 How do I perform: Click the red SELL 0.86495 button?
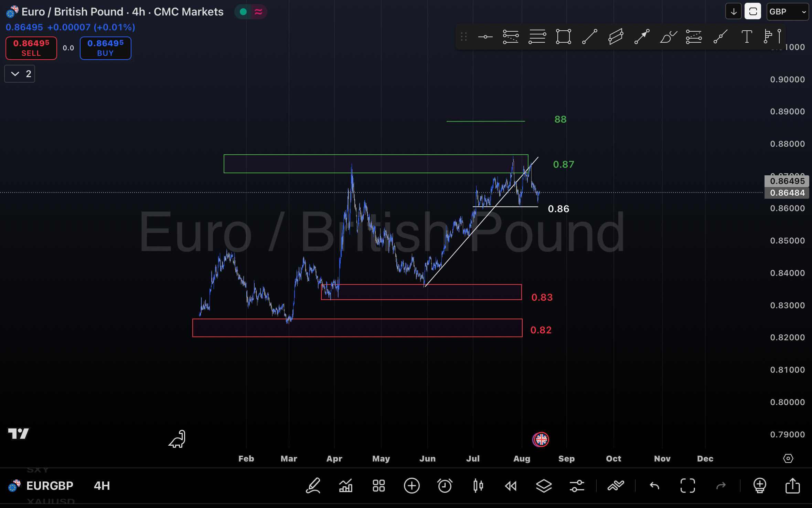pyautogui.click(x=31, y=48)
